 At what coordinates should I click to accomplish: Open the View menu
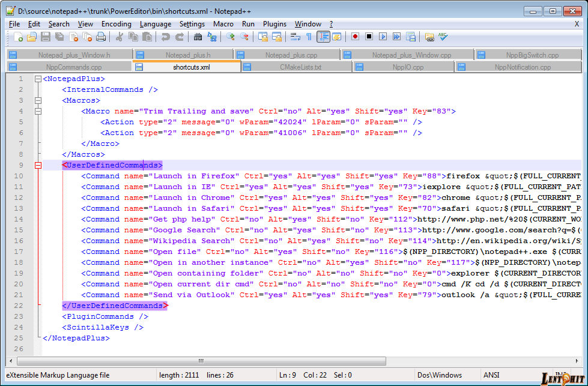(x=85, y=24)
